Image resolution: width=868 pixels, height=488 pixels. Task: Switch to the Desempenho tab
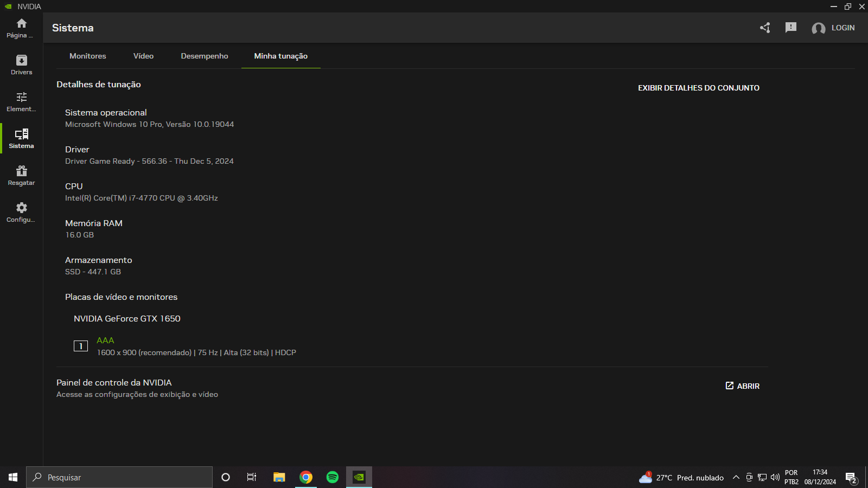click(x=205, y=56)
